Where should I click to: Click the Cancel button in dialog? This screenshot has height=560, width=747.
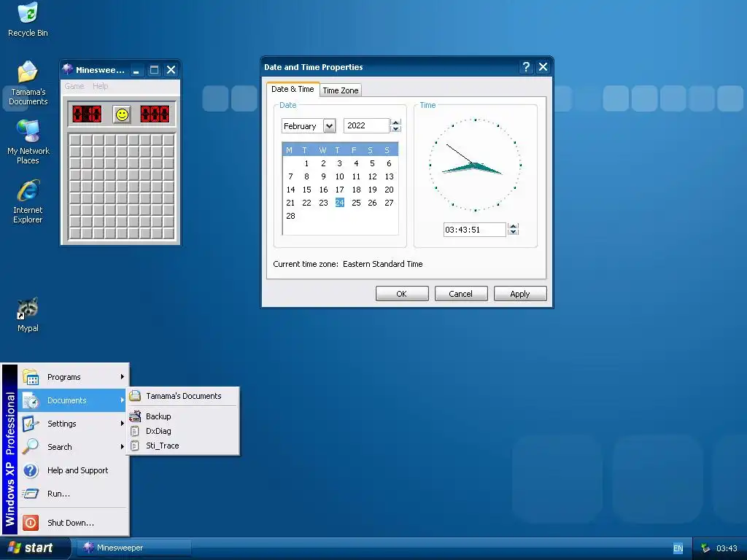tap(461, 294)
